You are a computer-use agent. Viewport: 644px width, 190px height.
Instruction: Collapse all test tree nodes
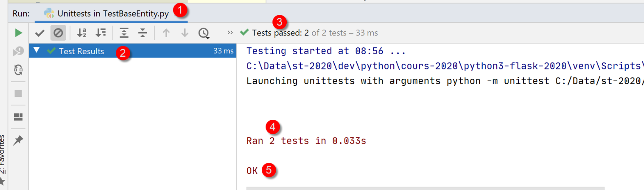[143, 33]
